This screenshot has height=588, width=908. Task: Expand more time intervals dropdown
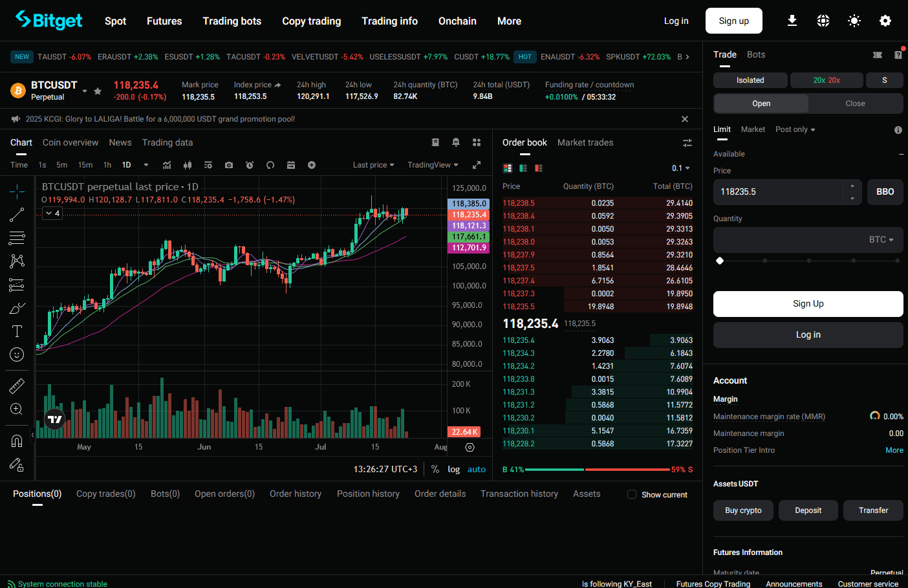(146, 165)
